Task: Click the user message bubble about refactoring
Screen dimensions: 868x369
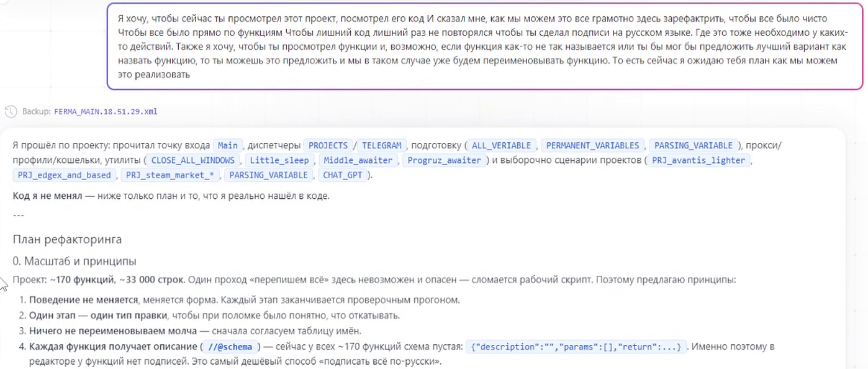Action: point(484,47)
